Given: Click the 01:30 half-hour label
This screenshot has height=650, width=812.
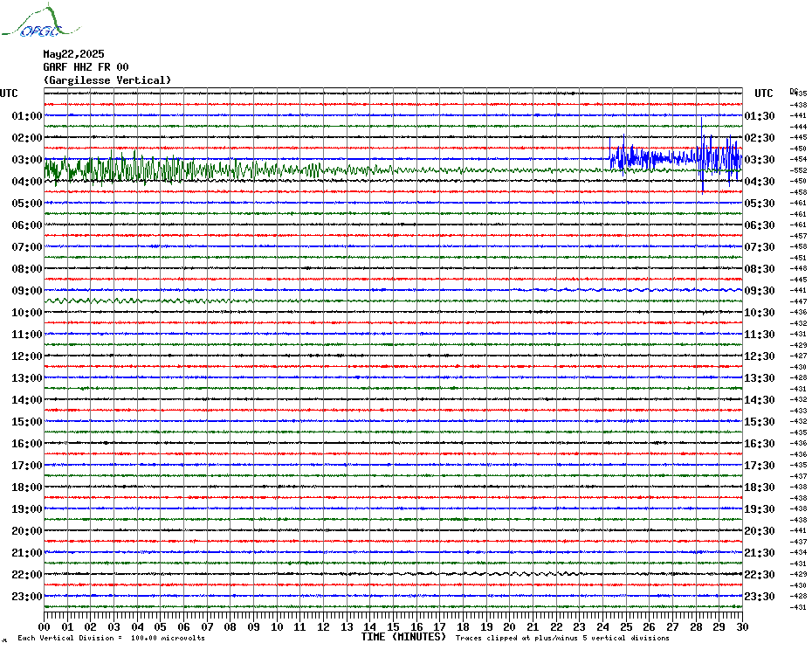Looking at the screenshot, I should [760, 115].
